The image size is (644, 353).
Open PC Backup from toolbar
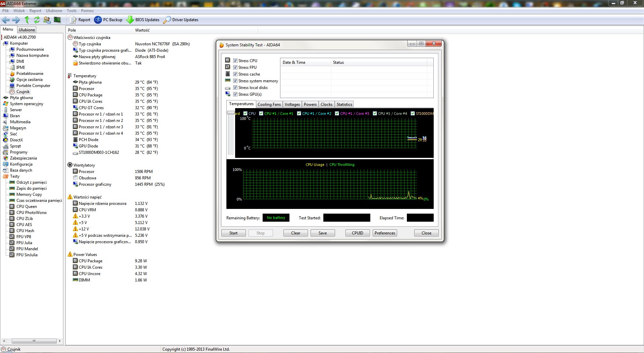click(x=108, y=20)
